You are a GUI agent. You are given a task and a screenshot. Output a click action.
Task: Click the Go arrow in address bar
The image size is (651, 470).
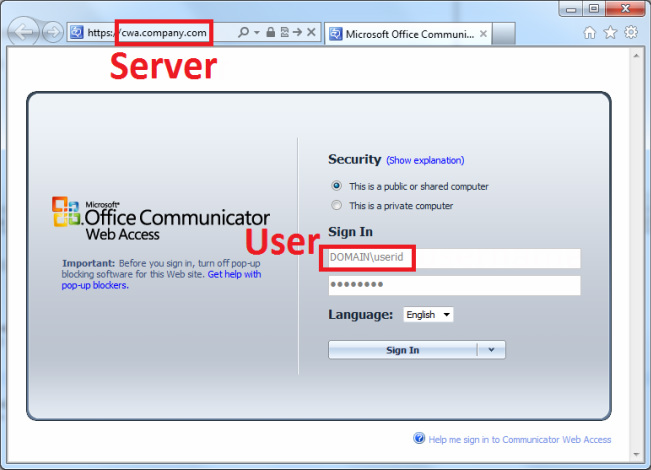[x=297, y=32]
